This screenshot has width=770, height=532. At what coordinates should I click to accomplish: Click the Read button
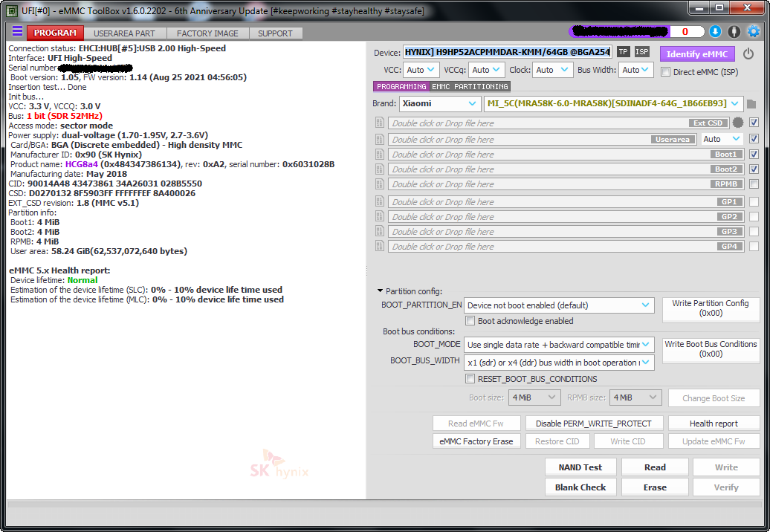tap(655, 467)
